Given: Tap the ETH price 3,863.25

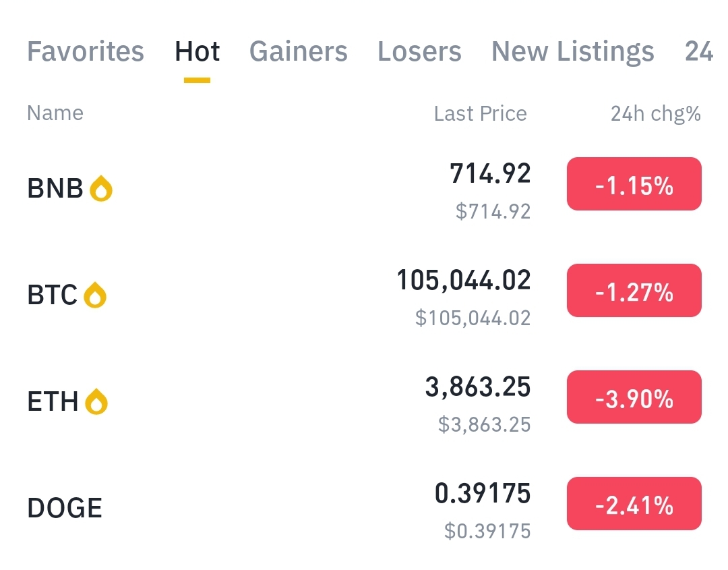Looking at the screenshot, I should (x=477, y=387).
